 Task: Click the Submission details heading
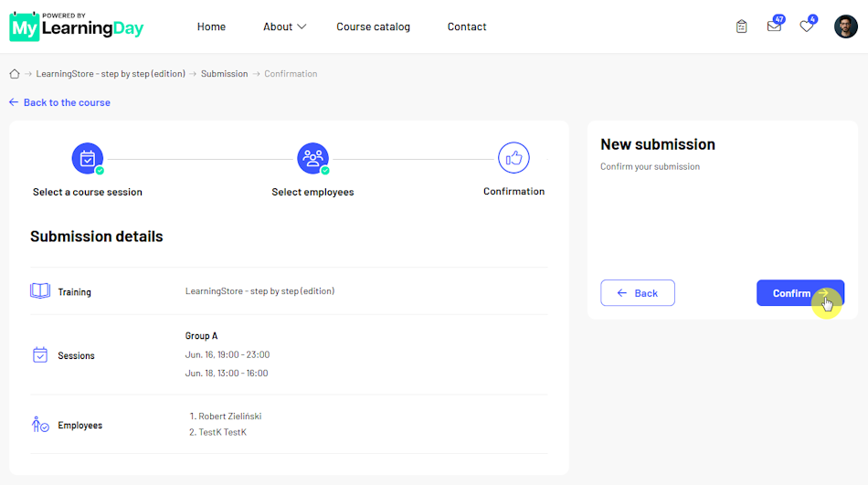(96, 237)
